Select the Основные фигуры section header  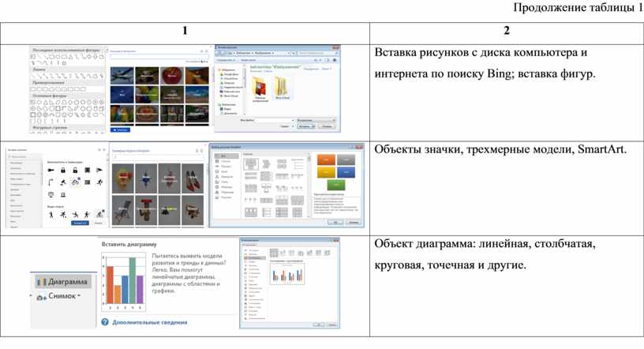pyautogui.click(x=68, y=96)
